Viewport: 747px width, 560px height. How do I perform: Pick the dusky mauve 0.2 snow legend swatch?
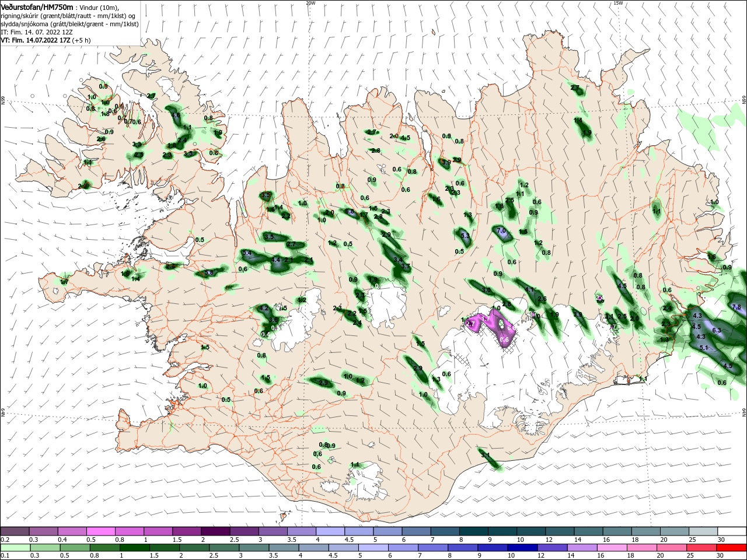pos(15,531)
